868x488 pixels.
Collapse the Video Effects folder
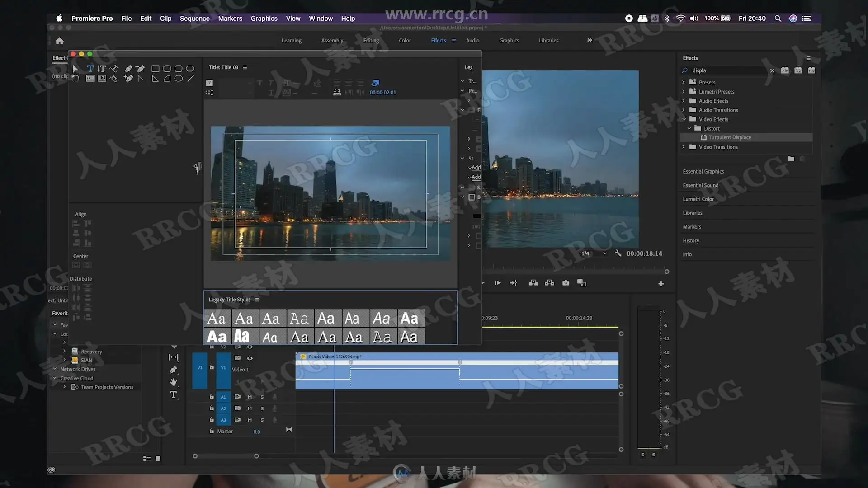[684, 119]
